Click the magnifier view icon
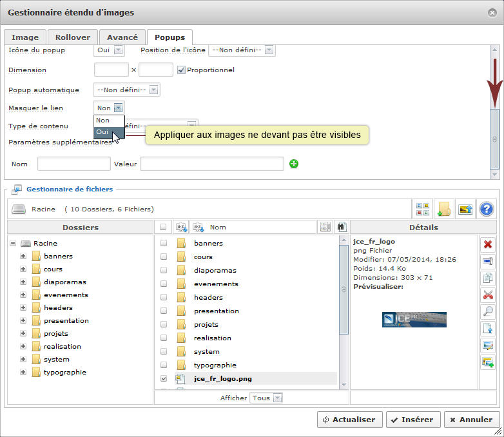 tap(487, 311)
